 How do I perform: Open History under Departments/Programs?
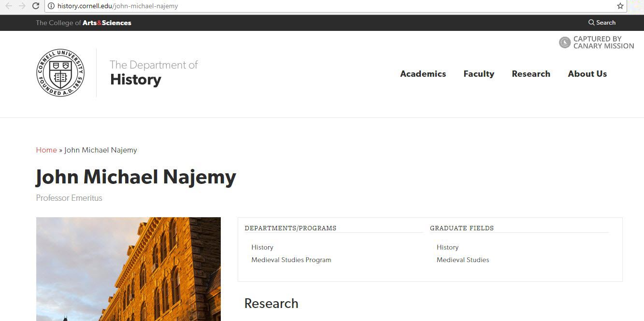point(262,247)
